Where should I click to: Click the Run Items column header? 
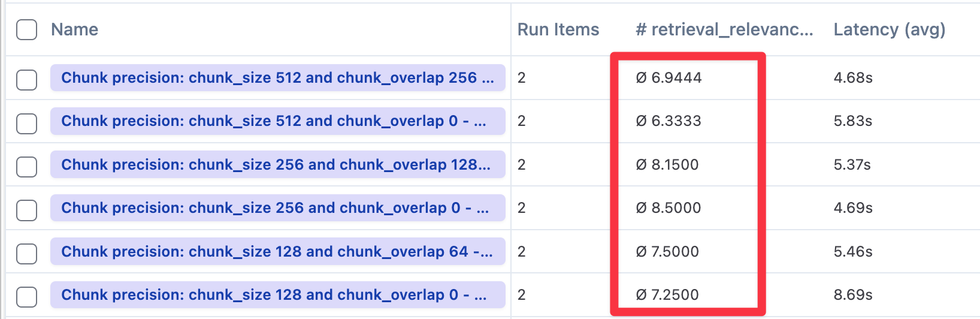click(558, 29)
